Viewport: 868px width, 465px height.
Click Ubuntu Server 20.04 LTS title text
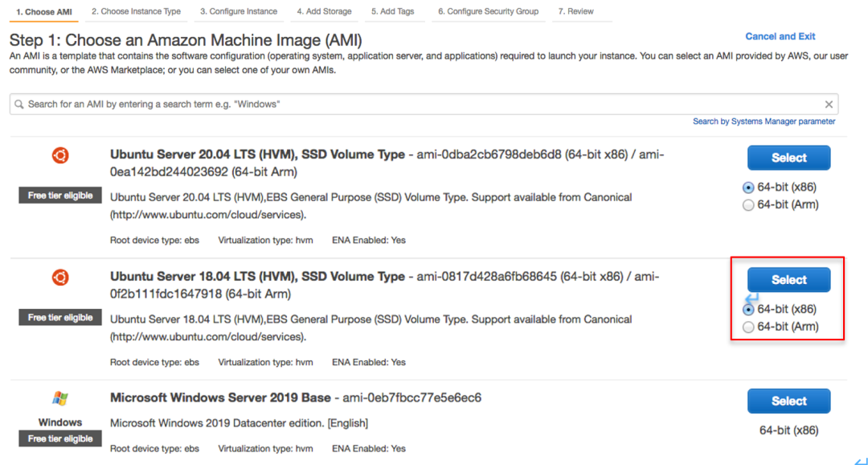click(257, 154)
